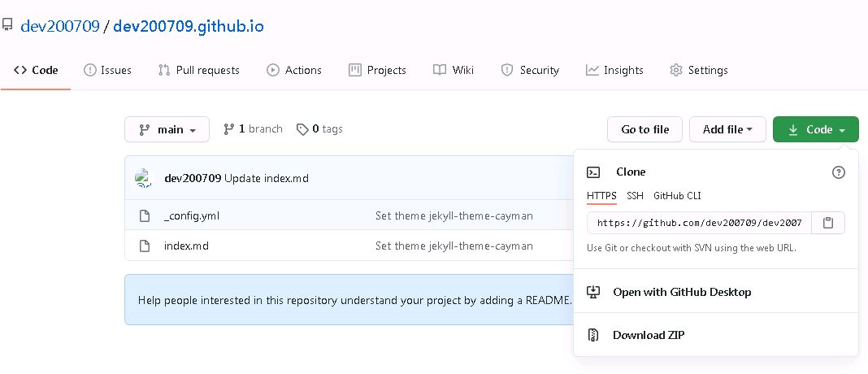This screenshot has width=868, height=374.
Task: Open repository Settings tab
Action: [x=699, y=71]
